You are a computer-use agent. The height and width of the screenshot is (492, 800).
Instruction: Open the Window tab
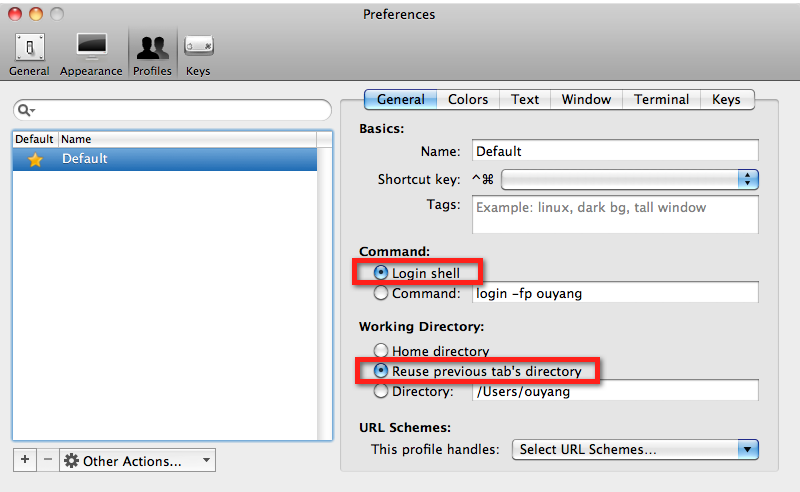click(x=586, y=99)
